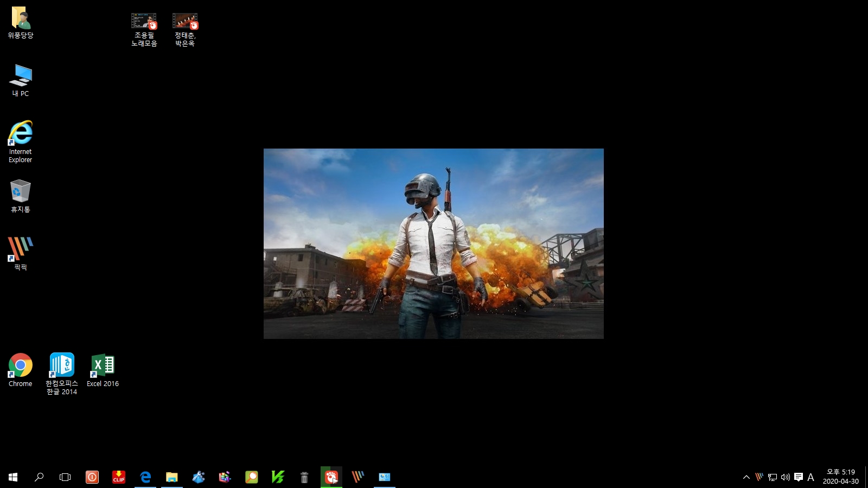Open the colorful blocks taskbar icon

point(225,477)
